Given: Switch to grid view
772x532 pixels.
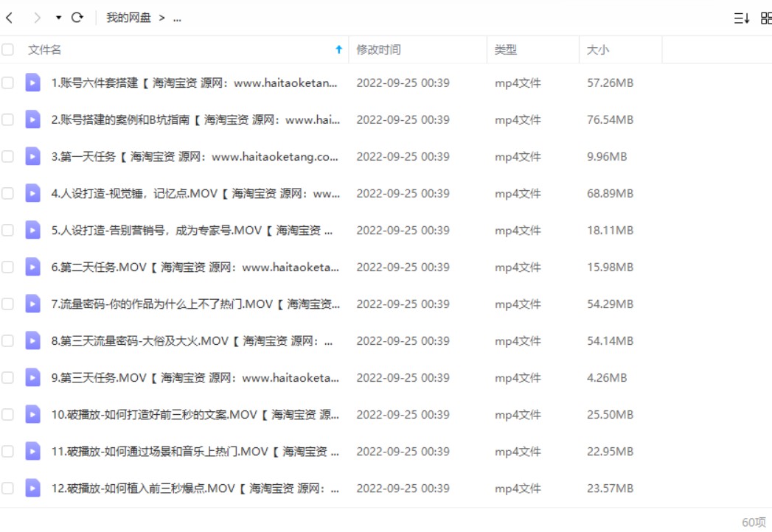Looking at the screenshot, I should (x=766, y=18).
